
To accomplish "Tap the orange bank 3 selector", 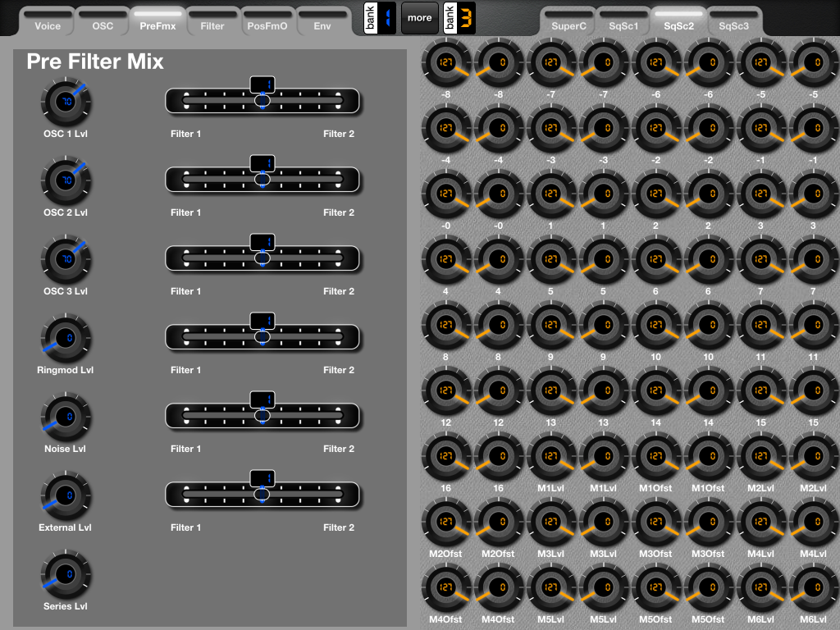I will coord(459,18).
